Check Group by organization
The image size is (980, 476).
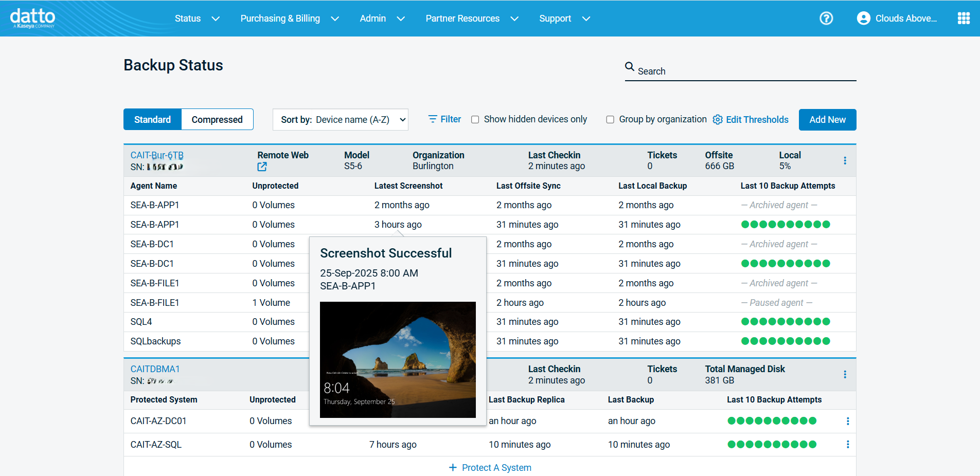[610, 119]
